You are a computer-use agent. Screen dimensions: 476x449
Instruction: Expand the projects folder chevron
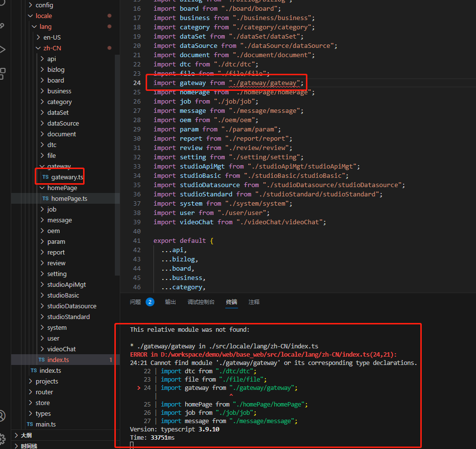click(30, 381)
